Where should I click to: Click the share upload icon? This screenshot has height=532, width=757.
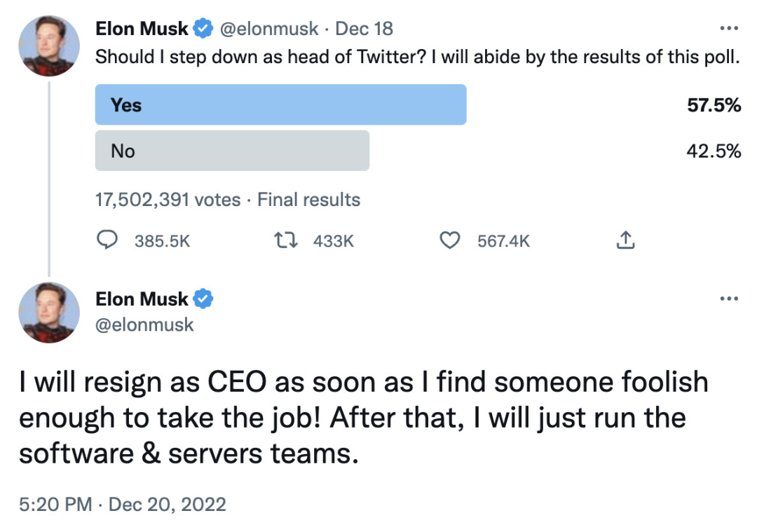coord(625,241)
